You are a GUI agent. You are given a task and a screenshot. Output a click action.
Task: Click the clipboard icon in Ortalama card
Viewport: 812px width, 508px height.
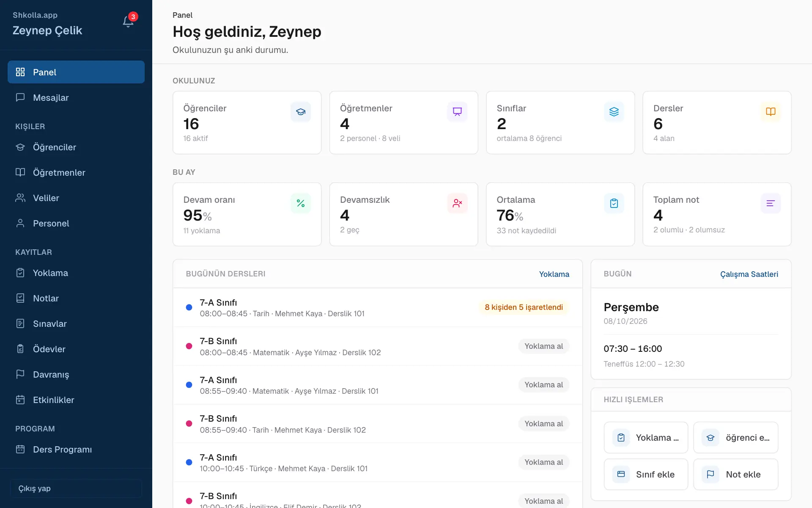point(614,203)
